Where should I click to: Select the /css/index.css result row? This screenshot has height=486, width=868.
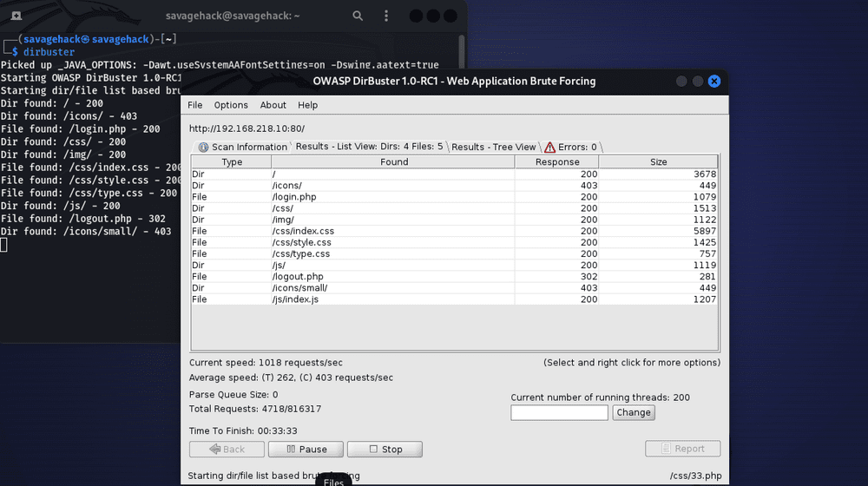click(x=455, y=231)
